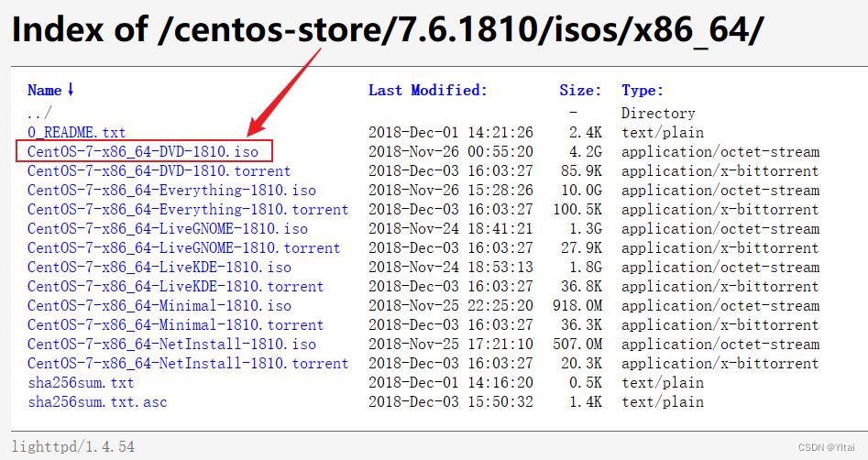Go up to the parent directory ../
This screenshot has width=868, height=460.
(x=39, y=113)
